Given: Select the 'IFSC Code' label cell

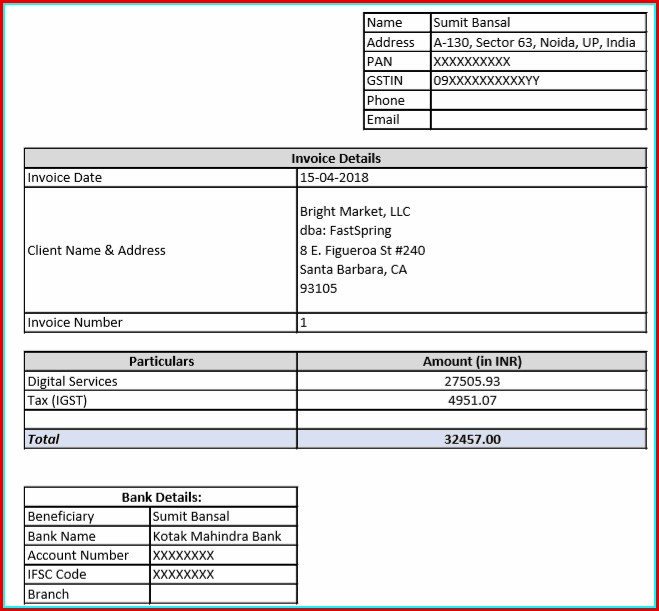Looking at the screenshot, I should tap(87, 574).
